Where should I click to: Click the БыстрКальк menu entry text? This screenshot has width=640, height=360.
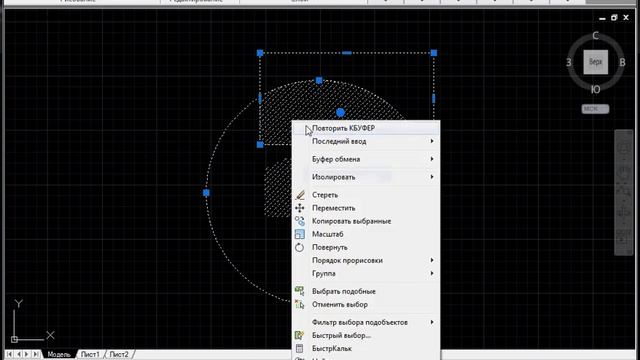332,349
